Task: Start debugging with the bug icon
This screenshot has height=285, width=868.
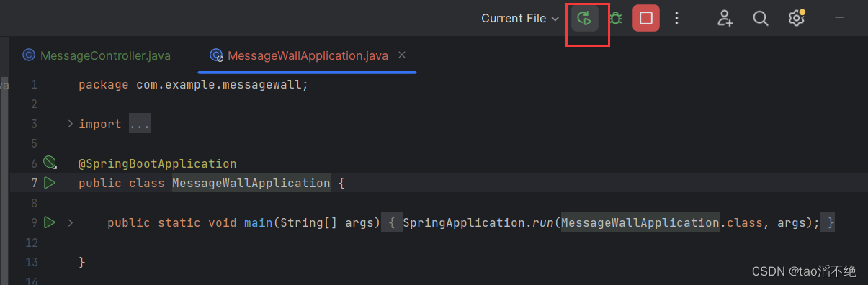Action: [615, 19]
